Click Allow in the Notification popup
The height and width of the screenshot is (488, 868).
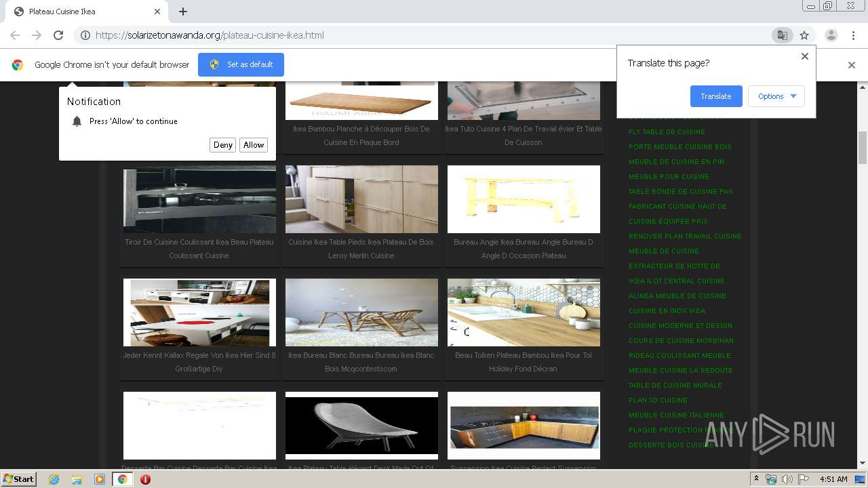pyautogui.click(x=254, y=145)
